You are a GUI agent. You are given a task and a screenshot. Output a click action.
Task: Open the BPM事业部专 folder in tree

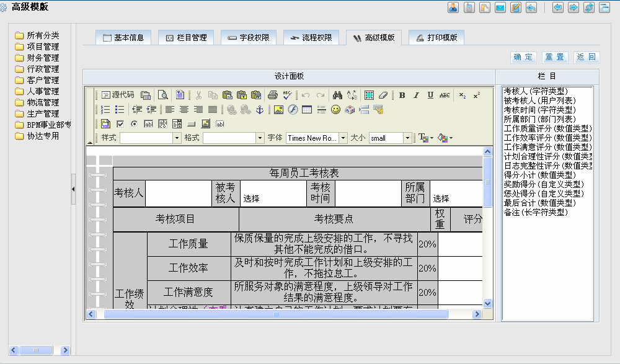pos(48,125)
